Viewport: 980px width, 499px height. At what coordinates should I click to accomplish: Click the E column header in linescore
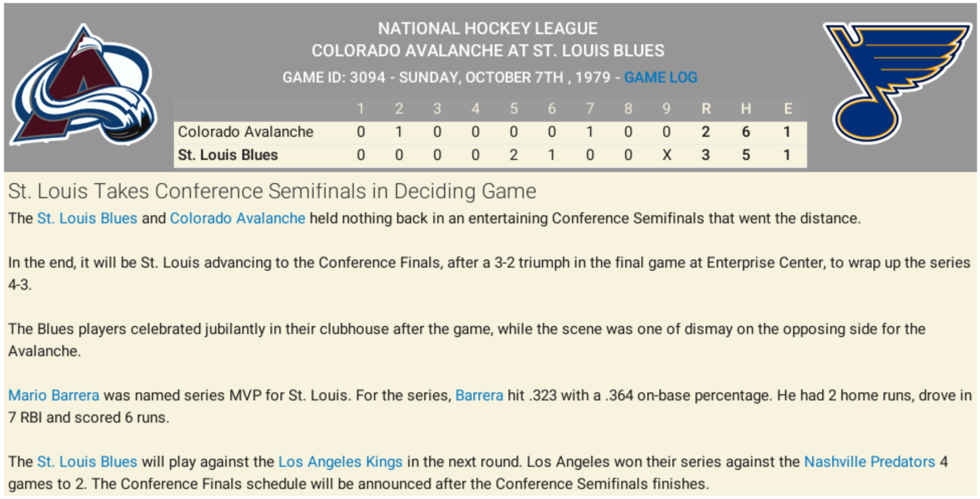pos(788,109)
